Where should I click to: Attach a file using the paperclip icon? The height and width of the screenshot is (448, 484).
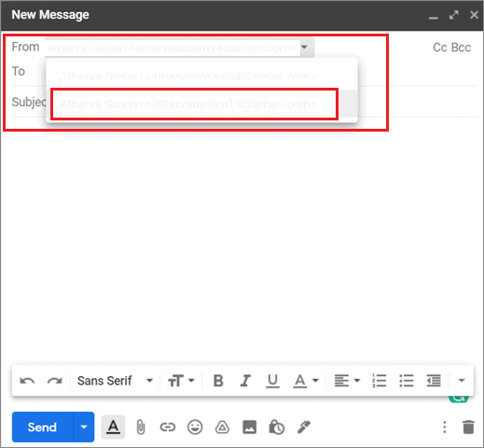click(x=141, y=427)
